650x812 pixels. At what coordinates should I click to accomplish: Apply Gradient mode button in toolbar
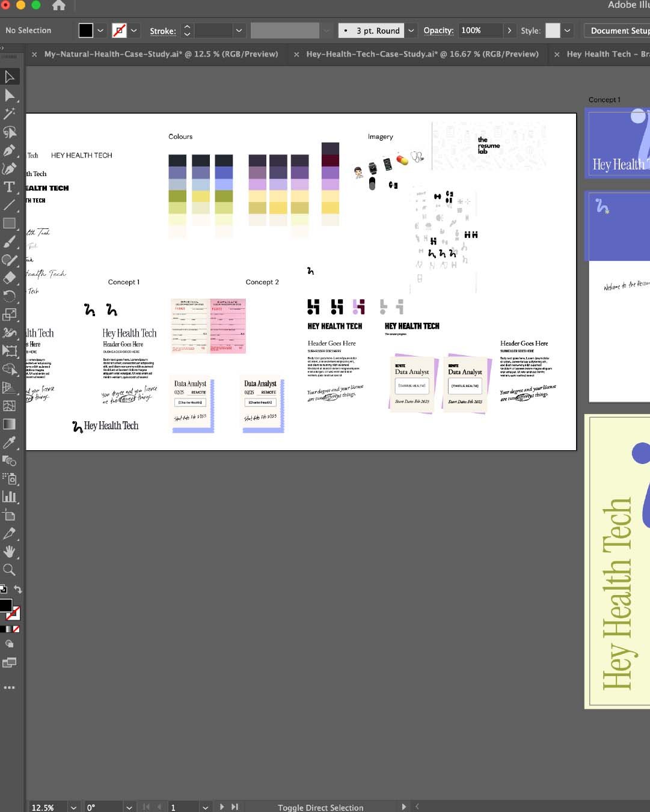point(9,629)
